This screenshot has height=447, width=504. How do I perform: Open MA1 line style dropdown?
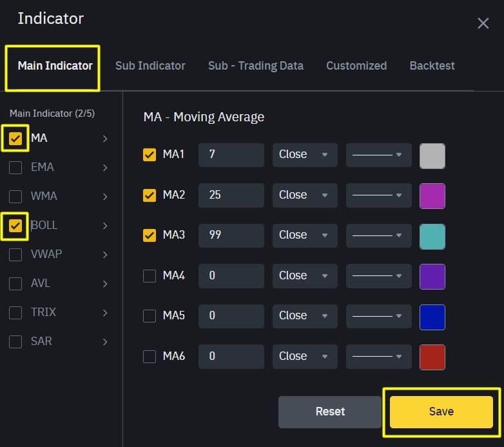[x=378, y=155]
